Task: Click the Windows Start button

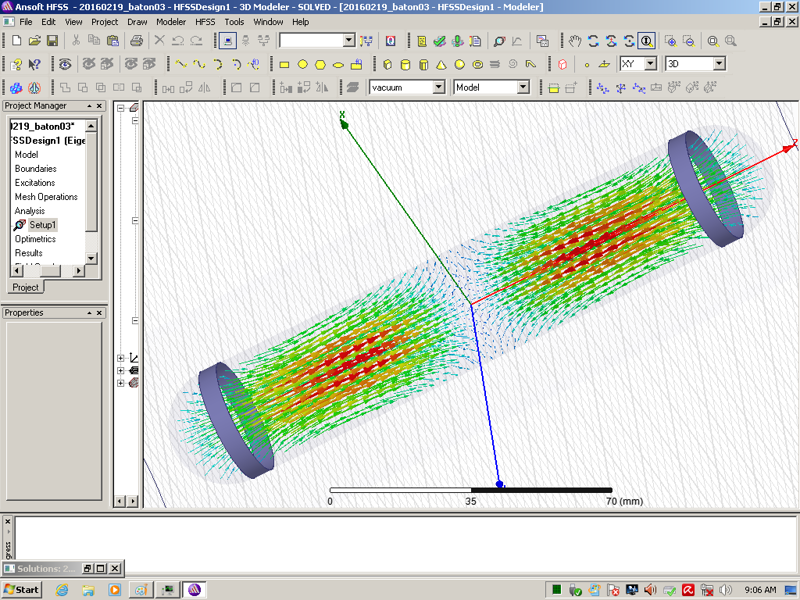Action: pyautogui.click(x=21, y=589)
